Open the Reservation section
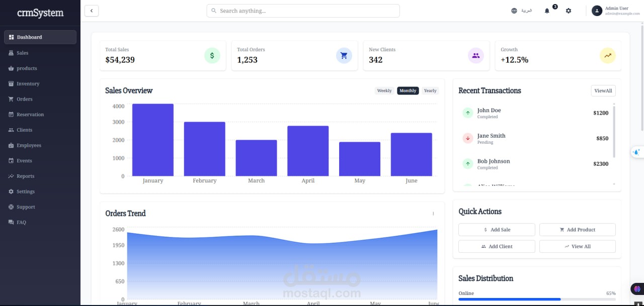Viewport: 644px width, 306px height. [40, 115]
